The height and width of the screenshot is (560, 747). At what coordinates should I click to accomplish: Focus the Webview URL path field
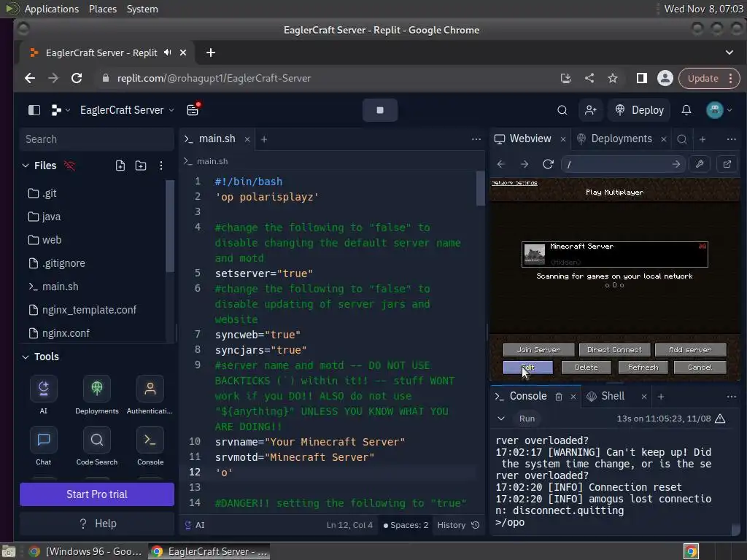pos(623,164)
